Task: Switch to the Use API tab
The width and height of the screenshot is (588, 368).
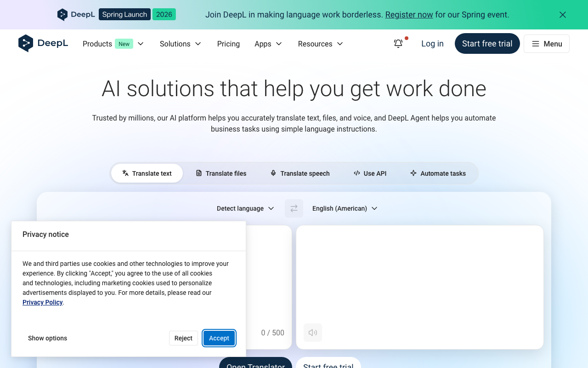Action: point(370,173)
